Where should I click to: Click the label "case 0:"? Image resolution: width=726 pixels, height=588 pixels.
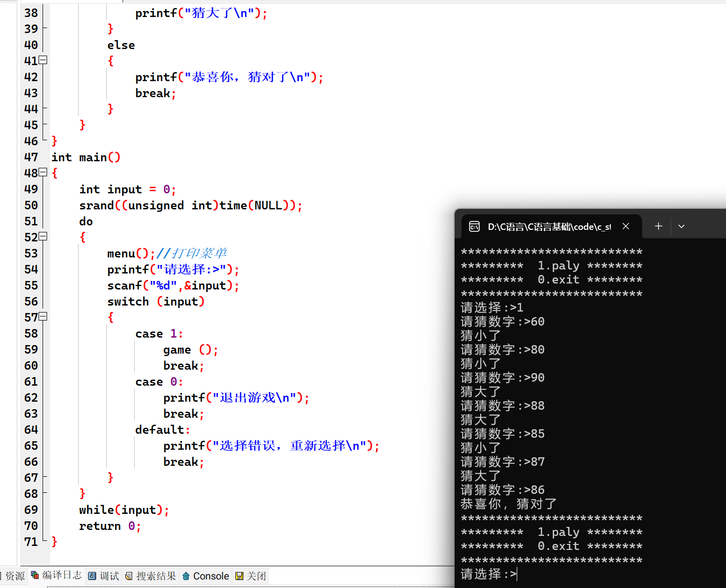click(x=159, y=382)
